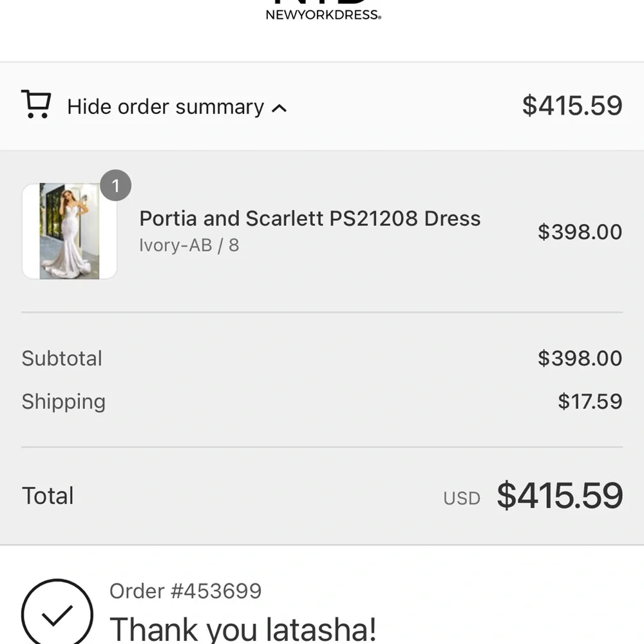
Task: Collapse order summary with the chevron arrow
Action: [279, 108]
